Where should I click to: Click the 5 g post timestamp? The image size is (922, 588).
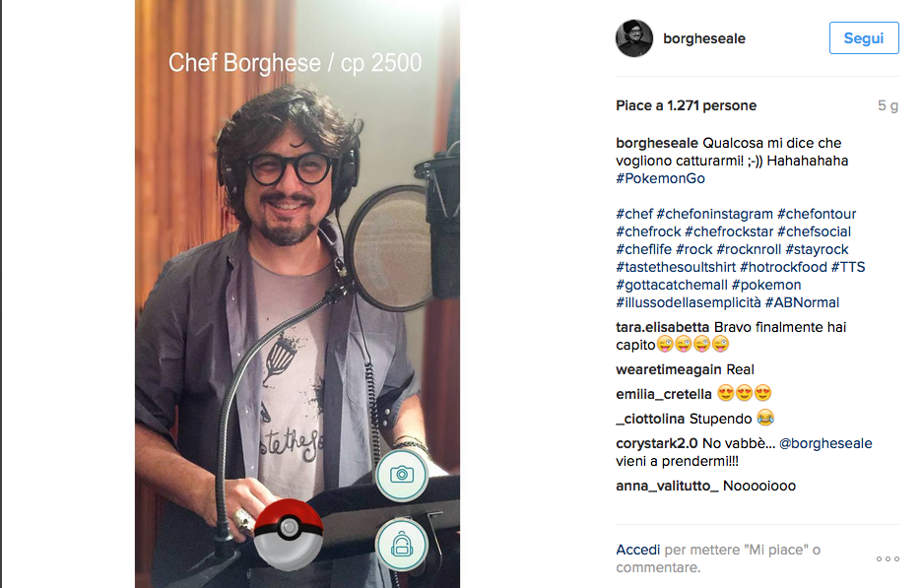coord(888,105)
